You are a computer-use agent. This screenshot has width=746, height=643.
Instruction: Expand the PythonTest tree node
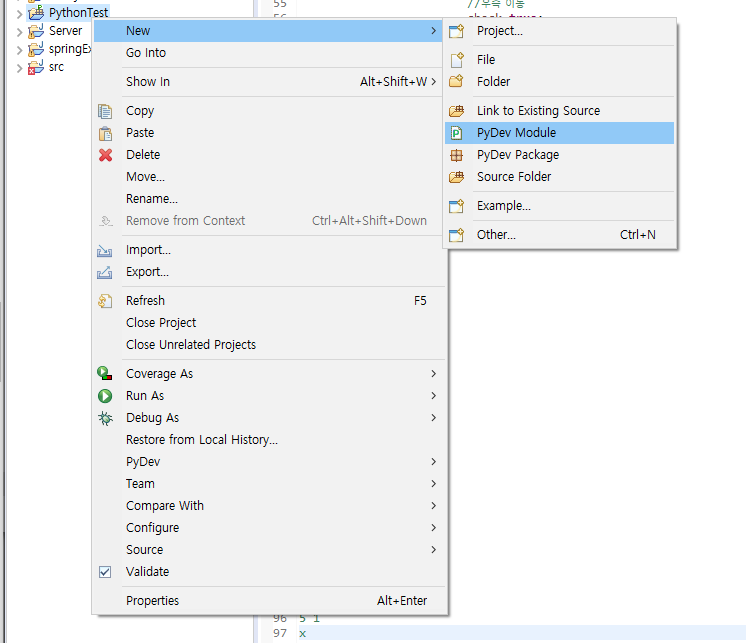pos(19,14)
